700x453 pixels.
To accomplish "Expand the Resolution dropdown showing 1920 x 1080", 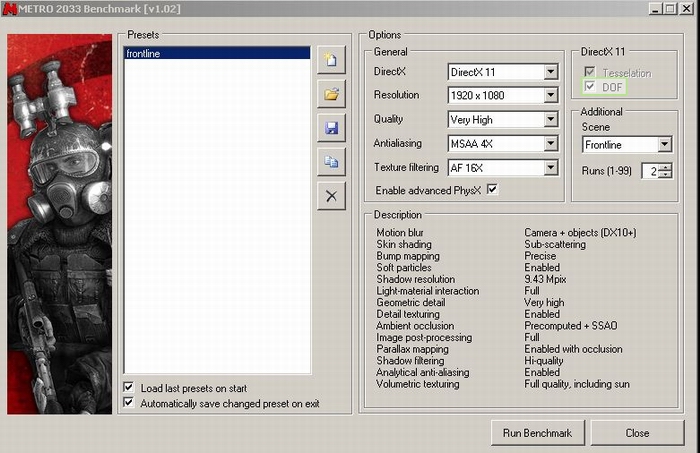I will [x=550, y=96].
